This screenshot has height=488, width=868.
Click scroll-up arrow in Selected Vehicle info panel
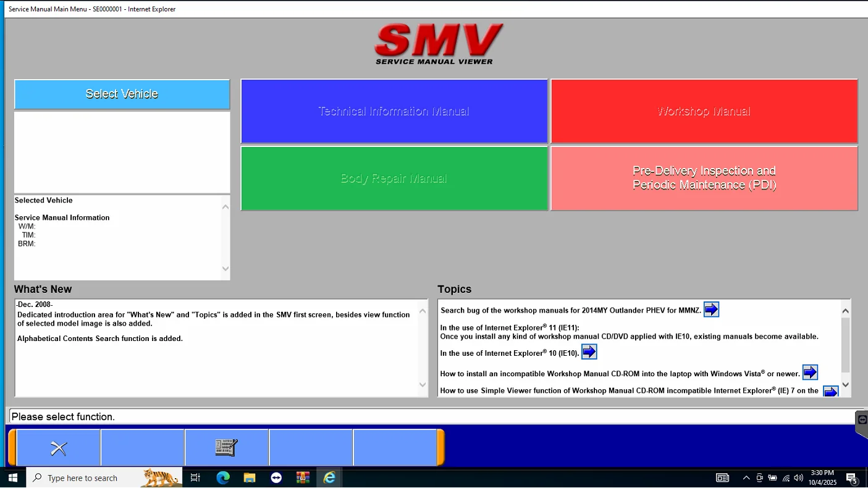[225, 207]
